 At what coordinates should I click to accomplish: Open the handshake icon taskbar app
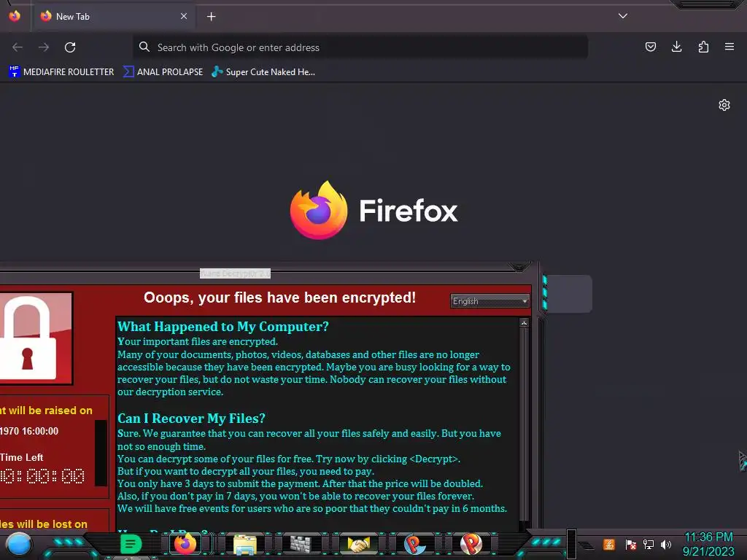point(358,544)
